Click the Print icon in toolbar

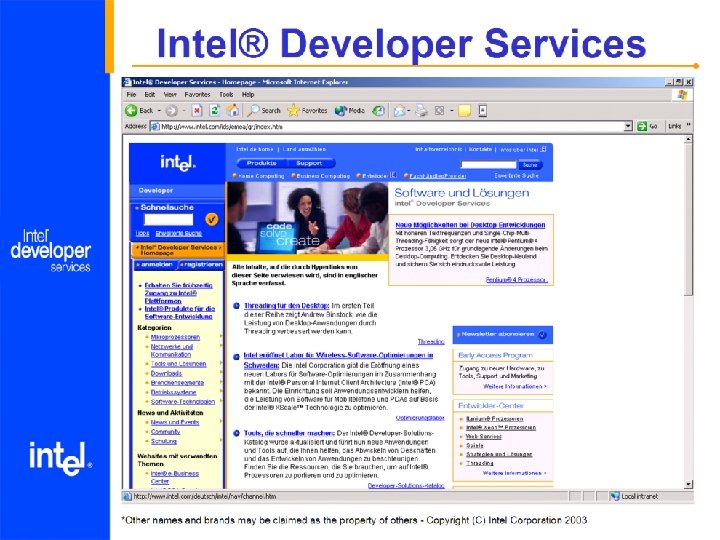tap(421, 110)
